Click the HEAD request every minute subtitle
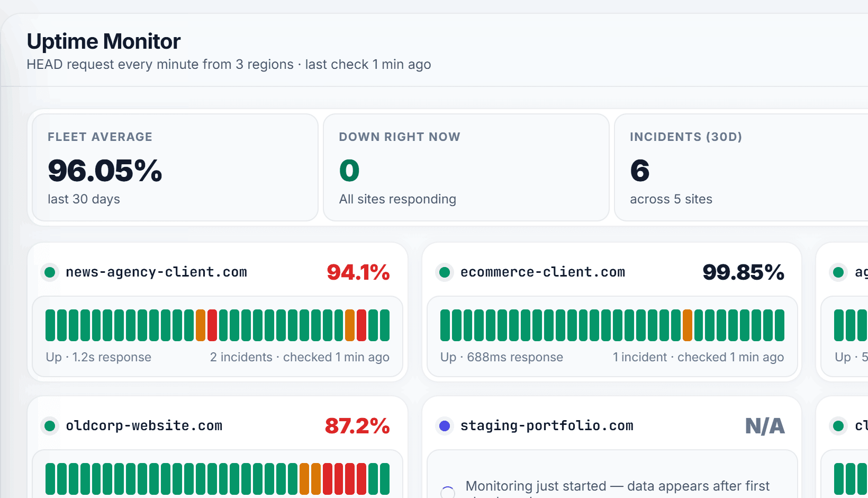Screen dimensions: 868x498 tap(229, 65)
